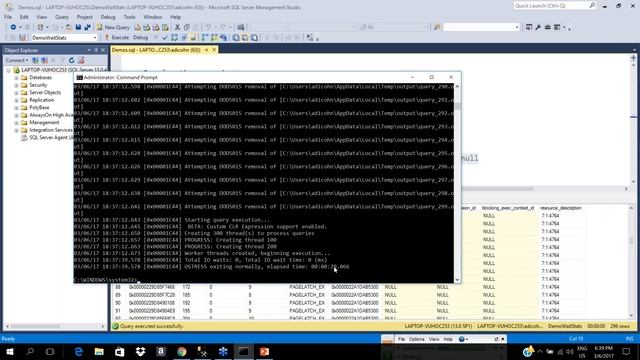Pin the Object Explorer panel
Screen dimensions: 640x360
[96, 50]
